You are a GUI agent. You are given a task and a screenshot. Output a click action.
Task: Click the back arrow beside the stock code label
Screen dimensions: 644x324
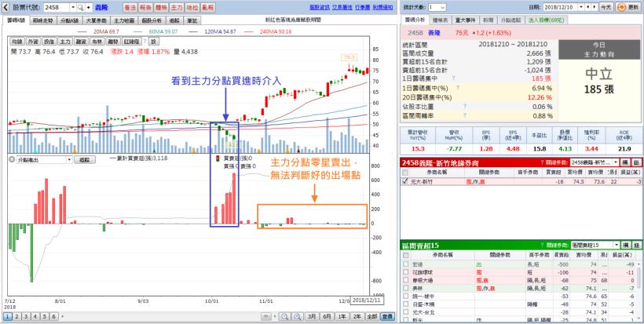click(5, 7)
